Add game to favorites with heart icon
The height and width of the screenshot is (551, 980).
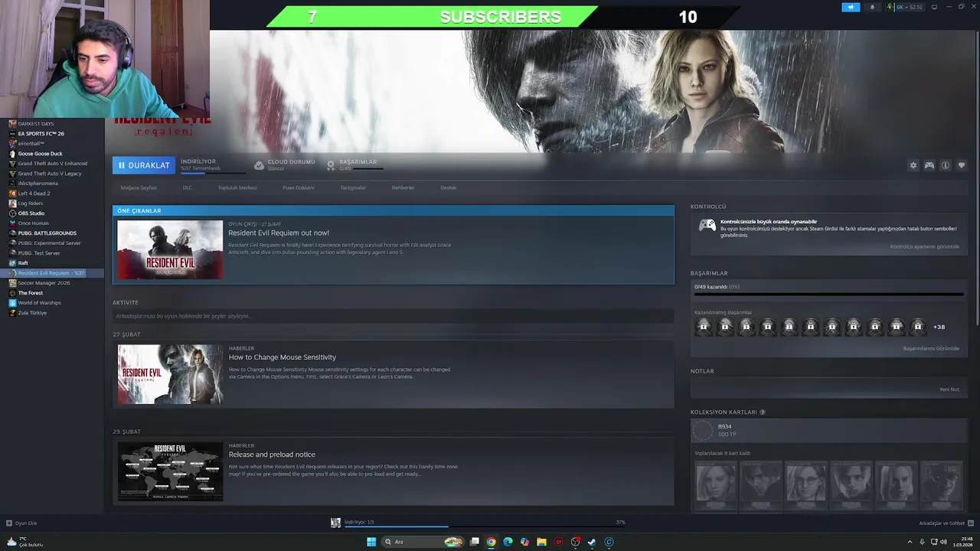pos(962,165)
